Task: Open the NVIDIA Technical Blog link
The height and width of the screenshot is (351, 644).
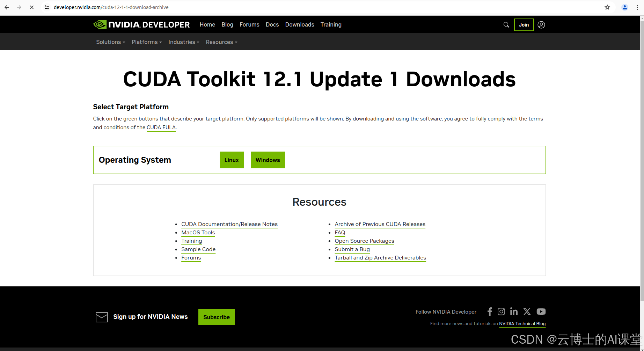Action: coord(522,324)
